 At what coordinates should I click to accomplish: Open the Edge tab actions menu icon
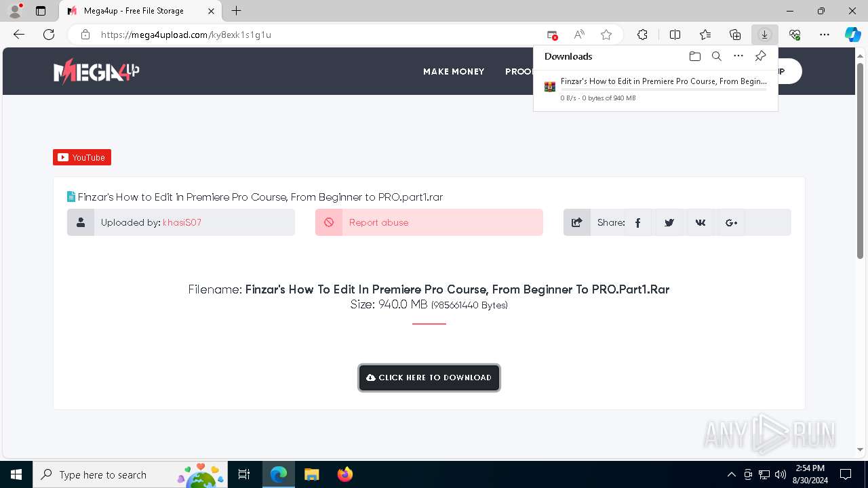[x=41, y=11]
